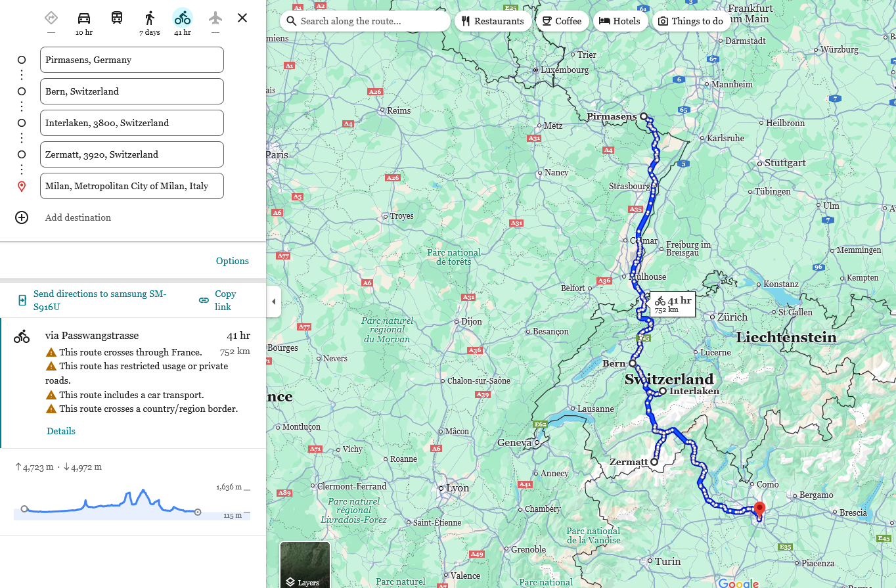Image resolution: width=896 pixels, height=588 pixels.
Task: Click the send-to-phone icon
Action: point(22,300)
